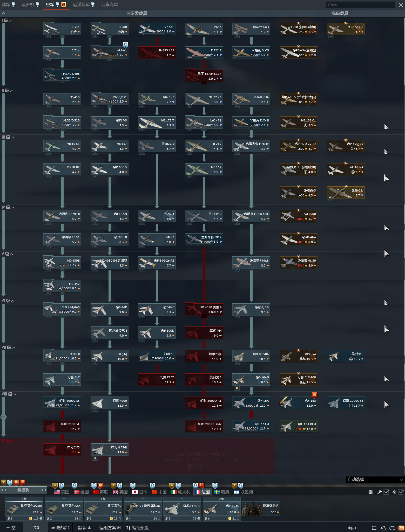Open the chat bubble icon

click(x=392, y=528)
